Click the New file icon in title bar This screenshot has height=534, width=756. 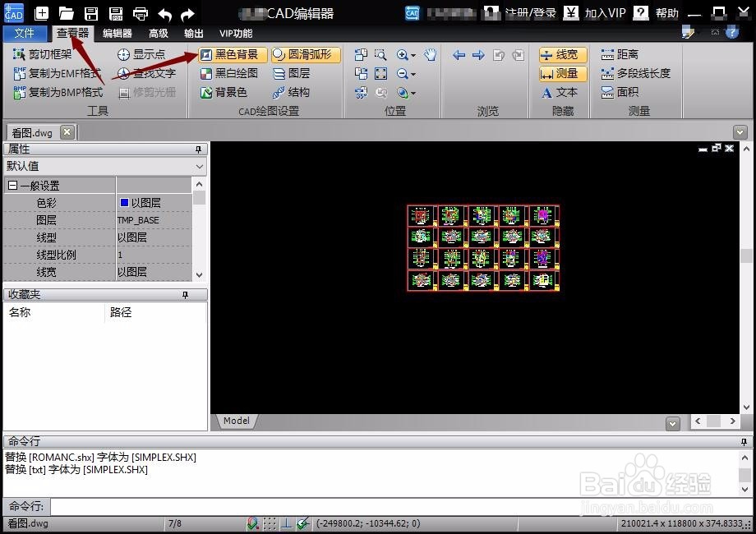pos(42,13)
